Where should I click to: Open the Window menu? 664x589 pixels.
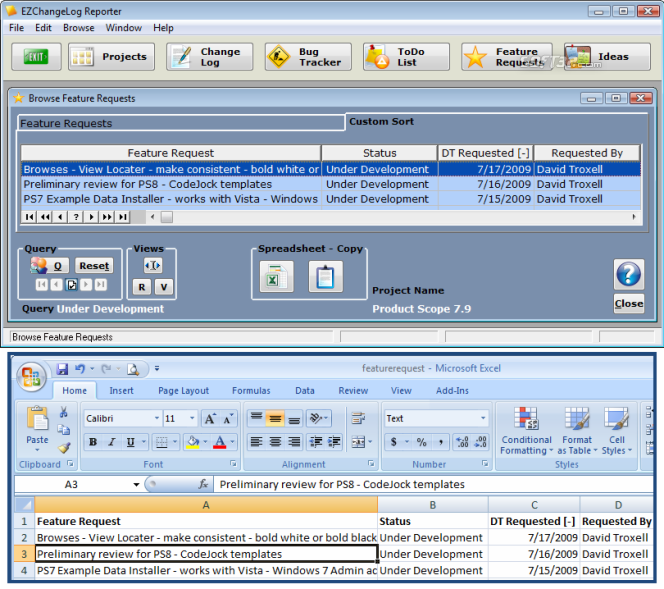coord(124,28)
